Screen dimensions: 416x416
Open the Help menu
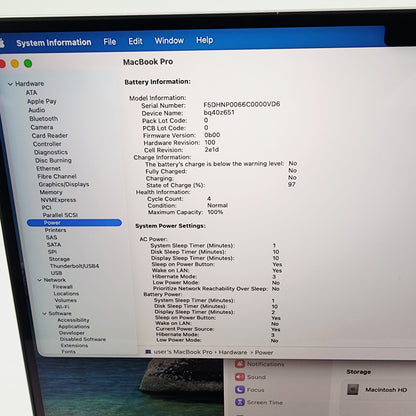click(x=205, y=40)
